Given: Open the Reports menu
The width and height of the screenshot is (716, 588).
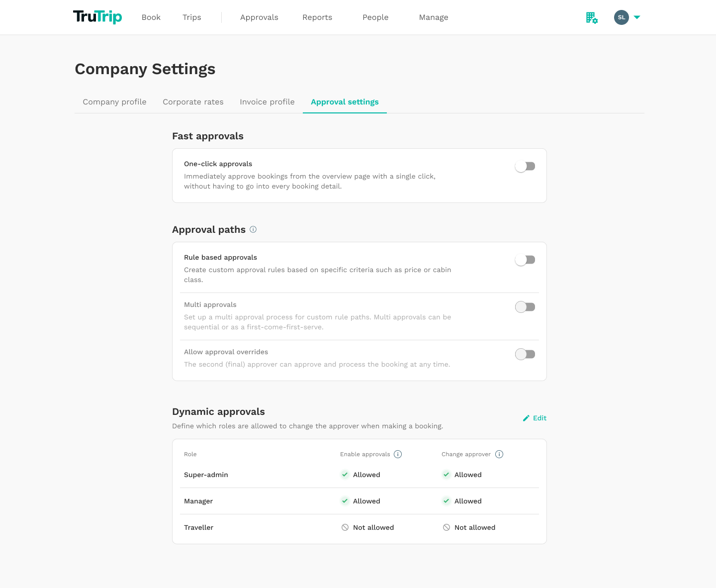Looking at the screenshot, I should (317, 17).
